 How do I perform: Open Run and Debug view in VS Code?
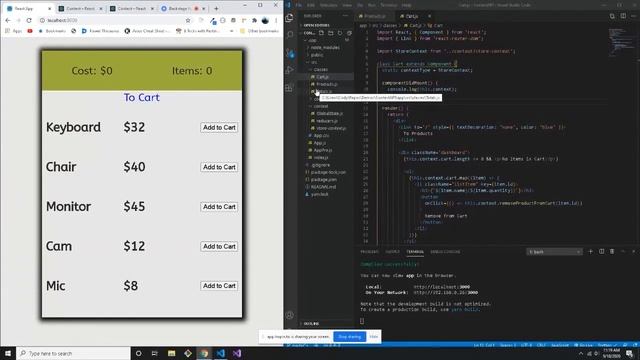click(x=290, y=70)
